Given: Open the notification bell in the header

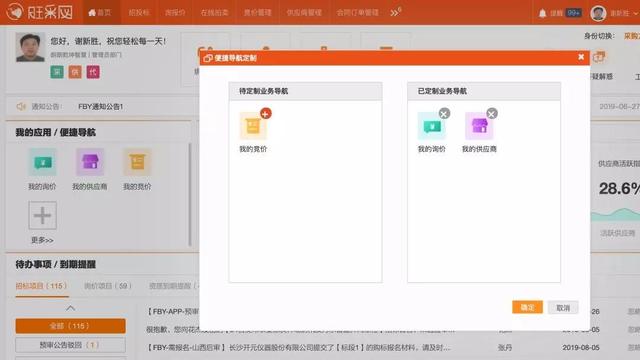Looking at the screenshot, I should click(542, 13).
